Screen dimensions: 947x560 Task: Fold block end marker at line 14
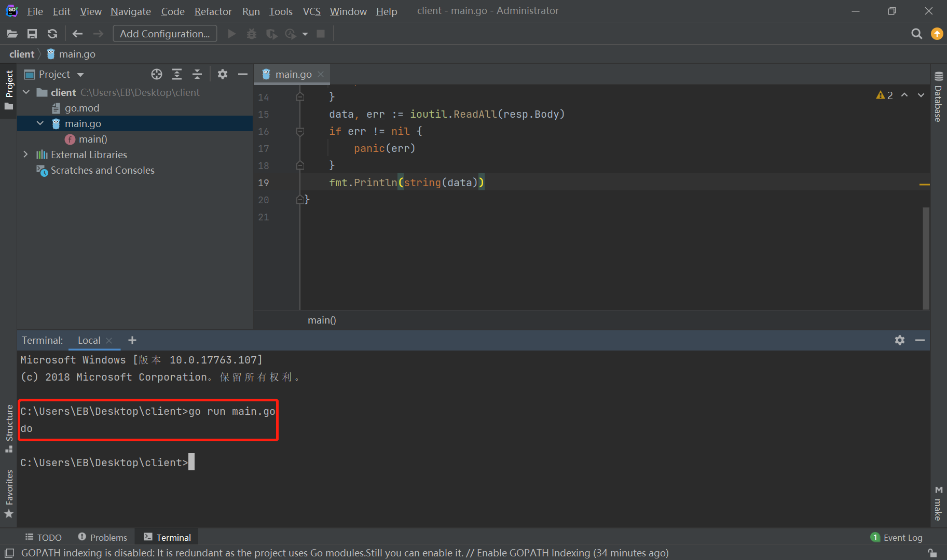(x=300, y=97)
